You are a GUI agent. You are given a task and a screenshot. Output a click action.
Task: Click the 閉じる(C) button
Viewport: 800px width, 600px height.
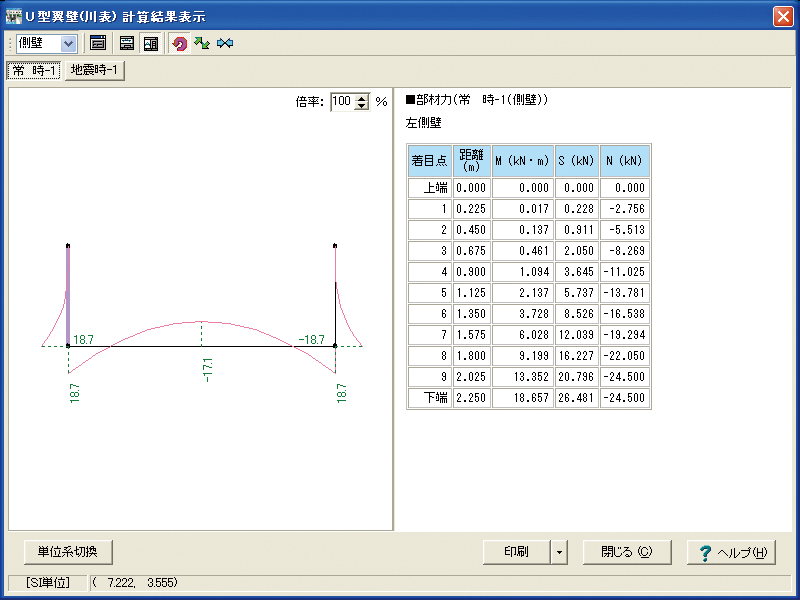(x=627, y=552)
